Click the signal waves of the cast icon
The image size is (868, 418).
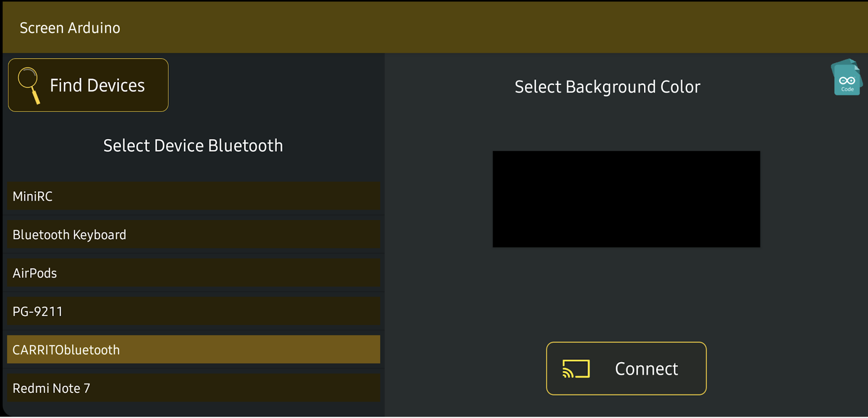tap(567, 372)
